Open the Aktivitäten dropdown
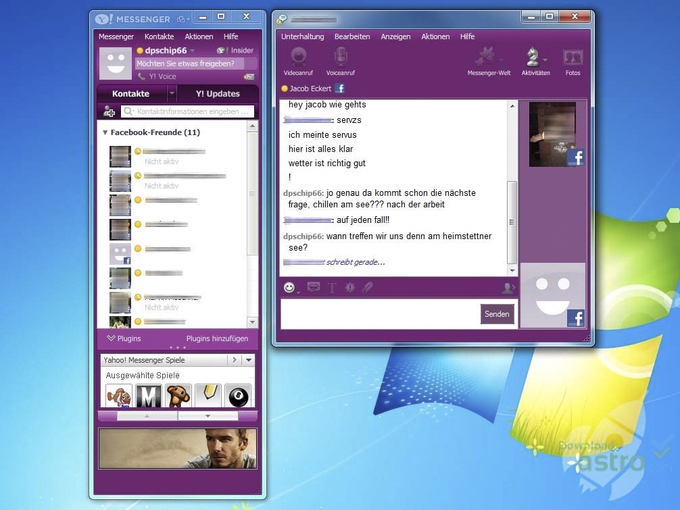 click(535, 59)
